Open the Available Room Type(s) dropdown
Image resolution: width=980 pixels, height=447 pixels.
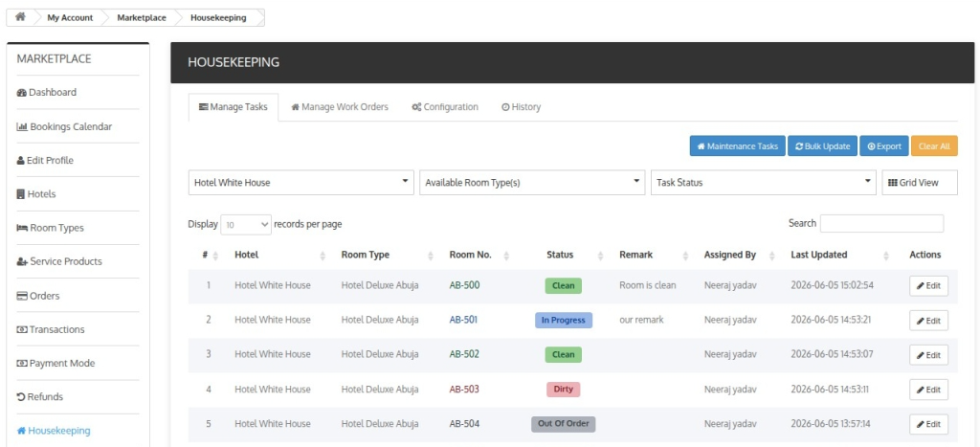coord(532,183)
